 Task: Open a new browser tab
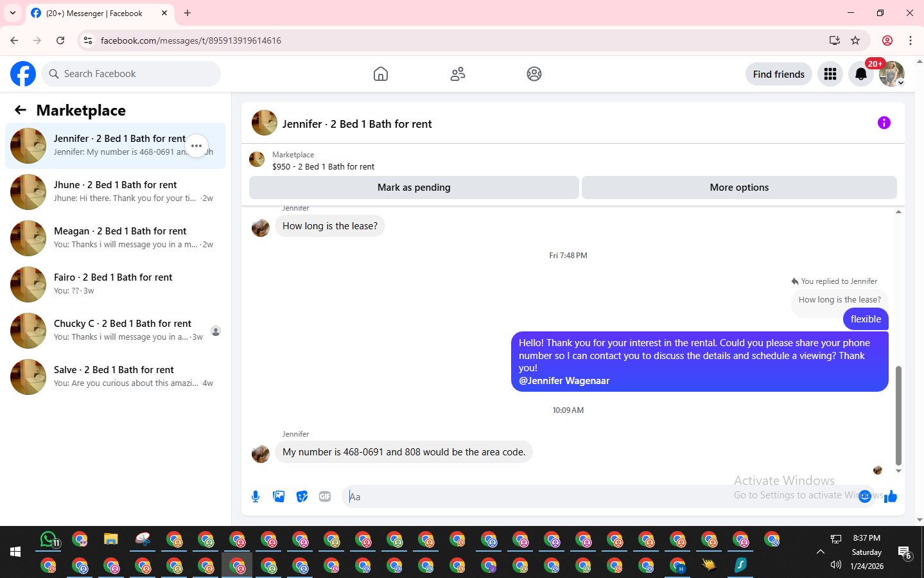[187, 13]
